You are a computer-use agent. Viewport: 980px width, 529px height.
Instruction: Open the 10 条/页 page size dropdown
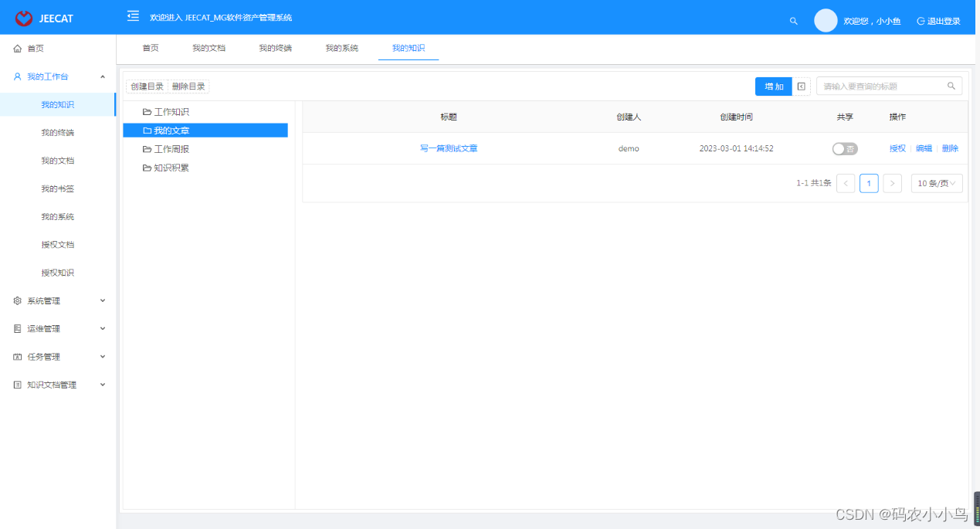click(x=937, y=183)
